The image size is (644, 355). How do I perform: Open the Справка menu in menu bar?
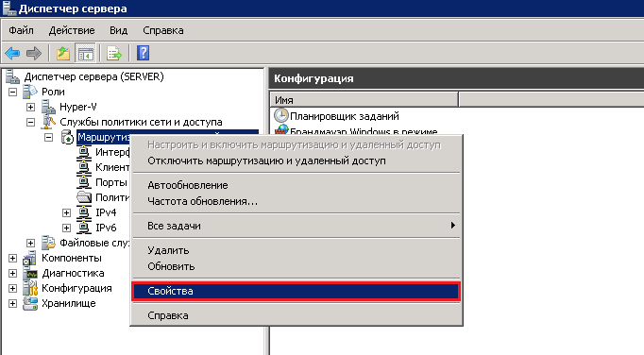[163, 30]
